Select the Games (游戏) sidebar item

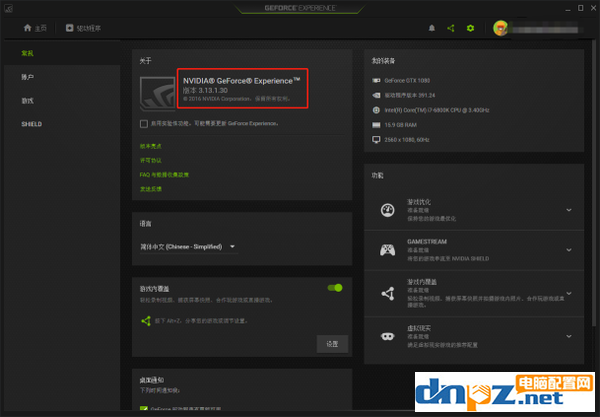[x=27, y=101]
